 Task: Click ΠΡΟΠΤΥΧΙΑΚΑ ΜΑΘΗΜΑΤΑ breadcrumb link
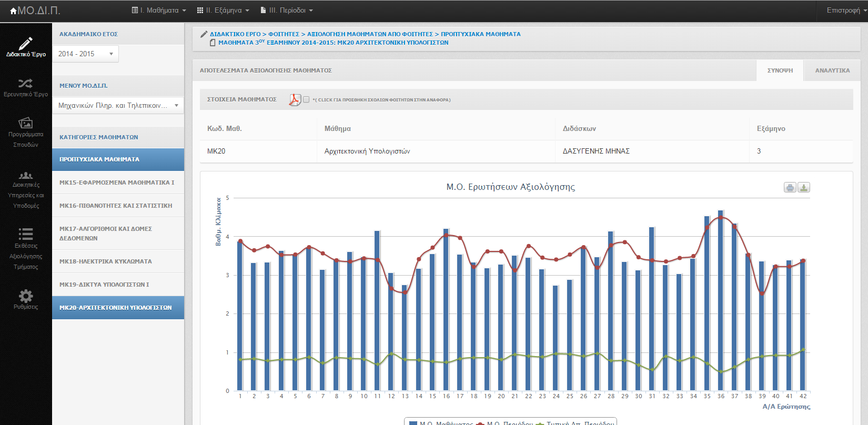(x=481, y=34)
